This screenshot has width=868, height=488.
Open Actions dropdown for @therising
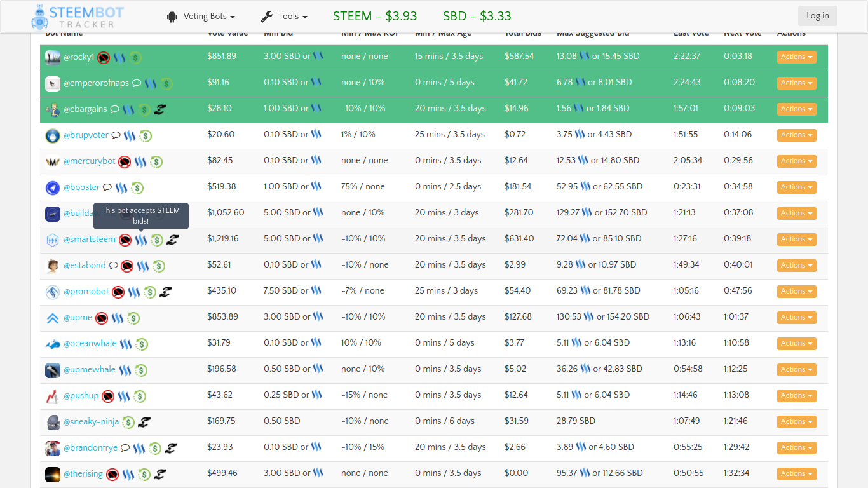[x=797, y=474]
